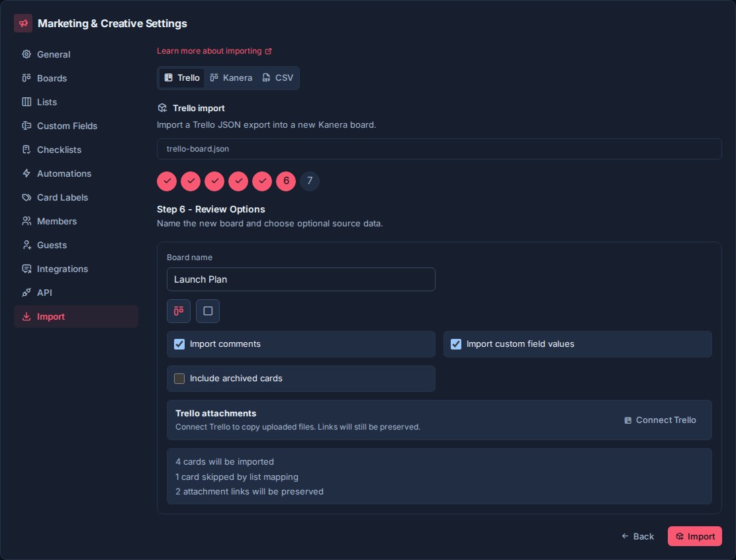Open Boards settings

pyautogui.click(x=76, y=78)
